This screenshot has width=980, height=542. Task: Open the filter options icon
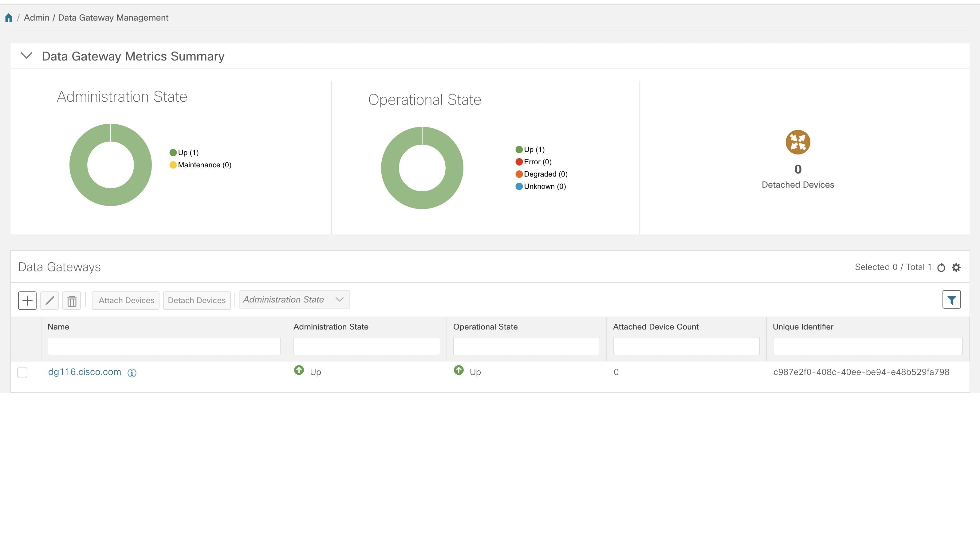coord(951,300)
